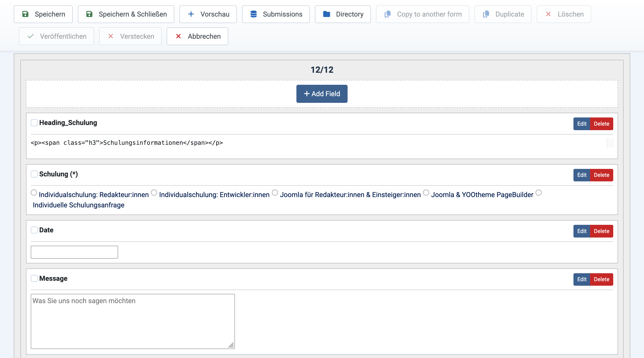
Task: Open the Directory view
Action: [x=343, y=14]
